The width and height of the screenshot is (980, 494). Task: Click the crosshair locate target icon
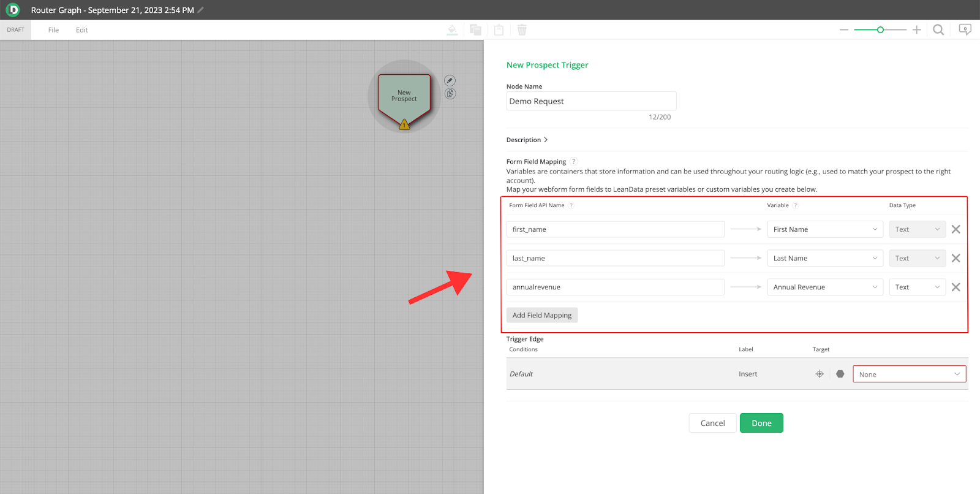coord(820,374)
